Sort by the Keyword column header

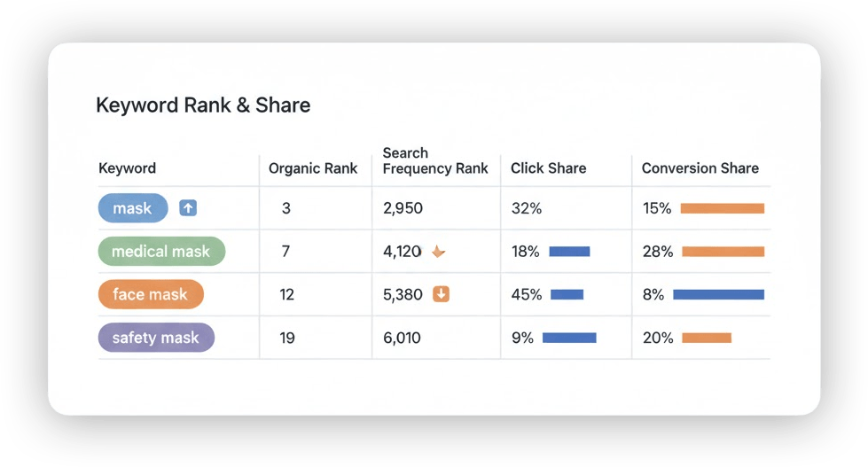coord(127,168)
